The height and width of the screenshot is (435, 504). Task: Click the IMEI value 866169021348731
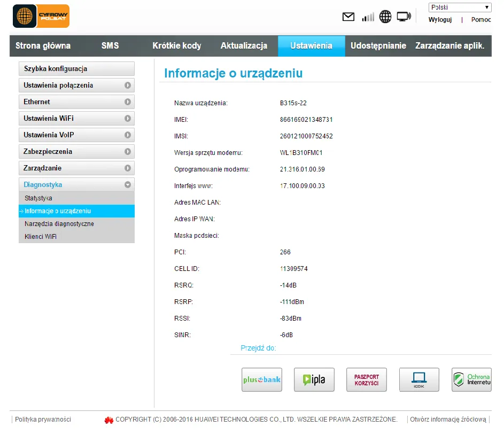(306, 120)
